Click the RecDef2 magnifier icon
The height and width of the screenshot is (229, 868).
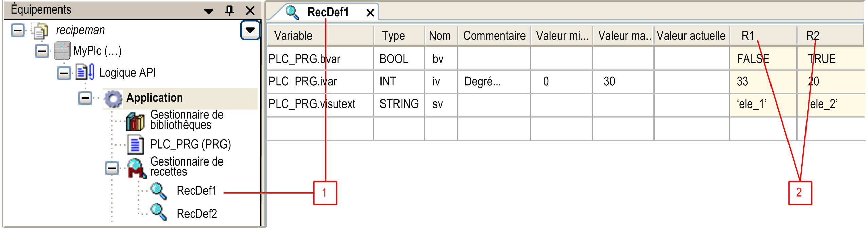pos(158,212)
